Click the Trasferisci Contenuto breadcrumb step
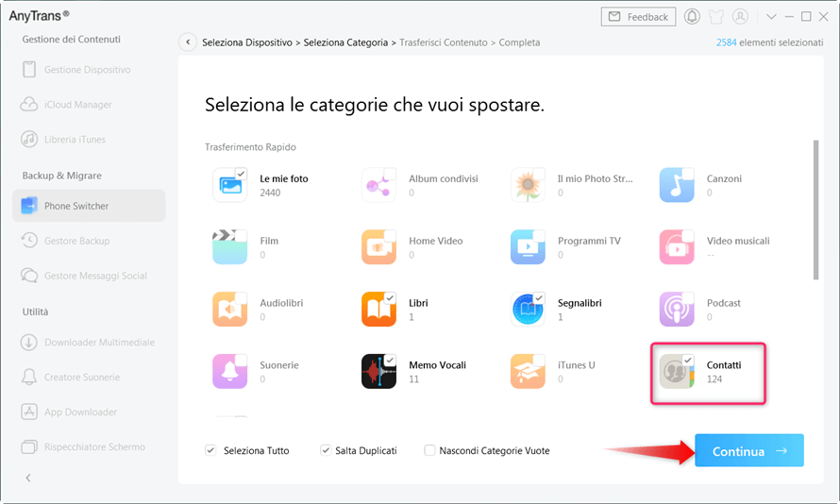840x504 pixels. [443, 42]
